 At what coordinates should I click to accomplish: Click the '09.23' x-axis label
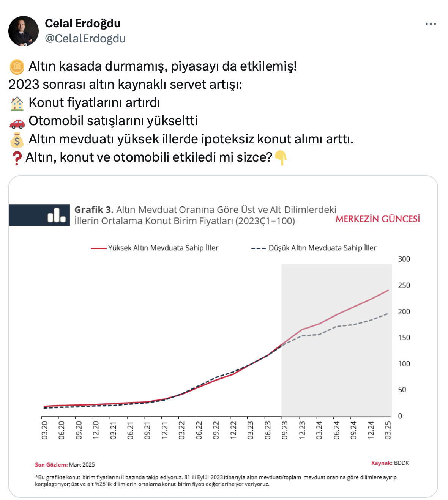pyautogui.click(x=285, y=430)
